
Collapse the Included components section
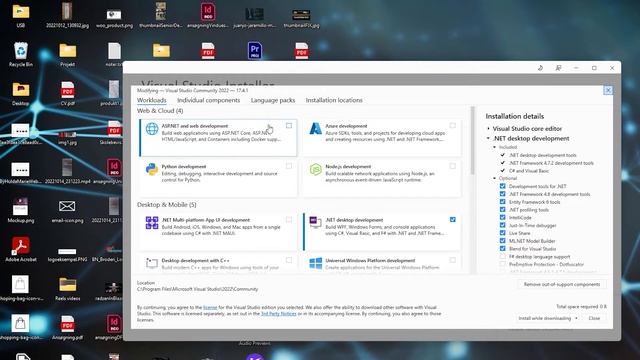(x=494, y=147)
